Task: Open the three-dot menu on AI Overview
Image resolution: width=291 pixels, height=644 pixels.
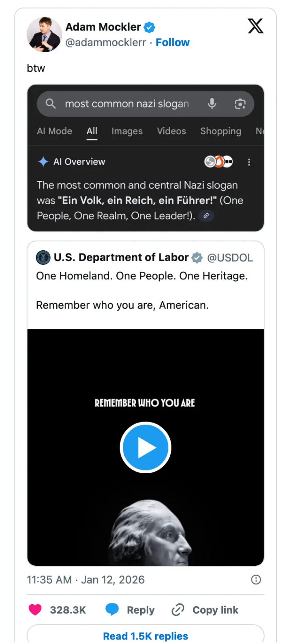Action: 249,162
